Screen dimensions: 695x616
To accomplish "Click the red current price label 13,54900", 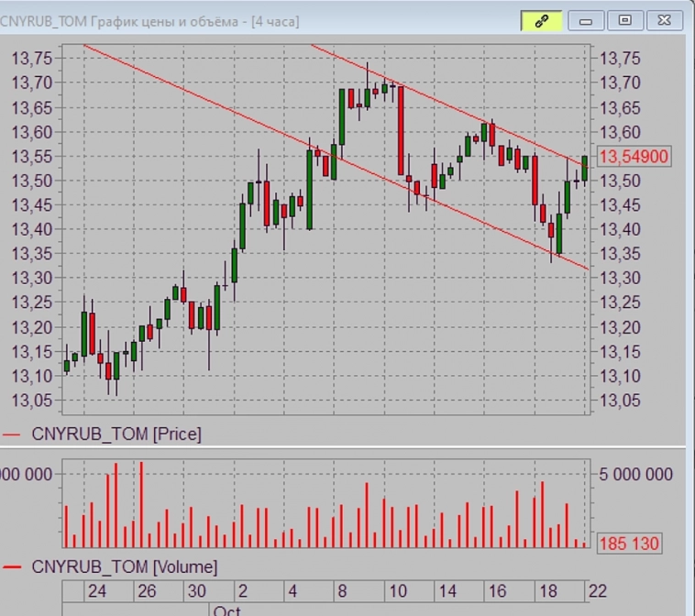I will (634, 157).
